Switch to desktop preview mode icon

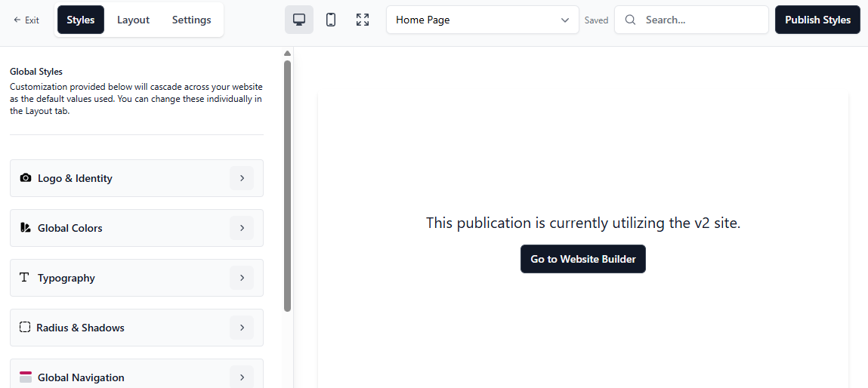pyautogui.click(x=299, y=20)
